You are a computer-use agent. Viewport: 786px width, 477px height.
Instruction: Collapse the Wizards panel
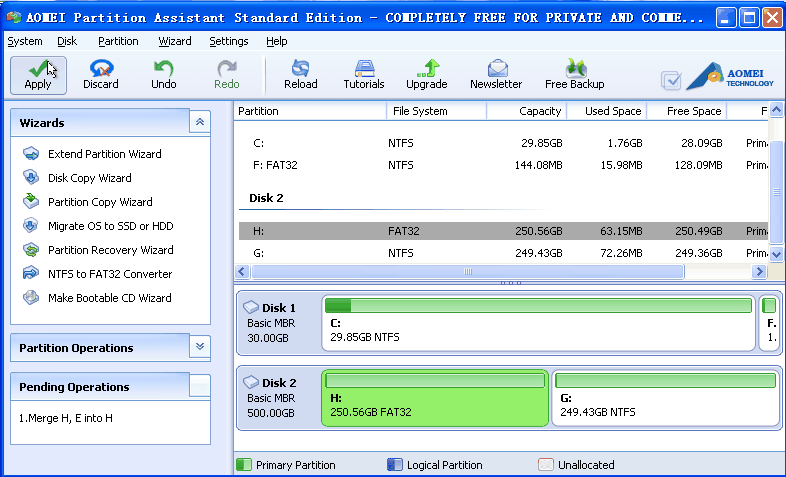(200, 122)
